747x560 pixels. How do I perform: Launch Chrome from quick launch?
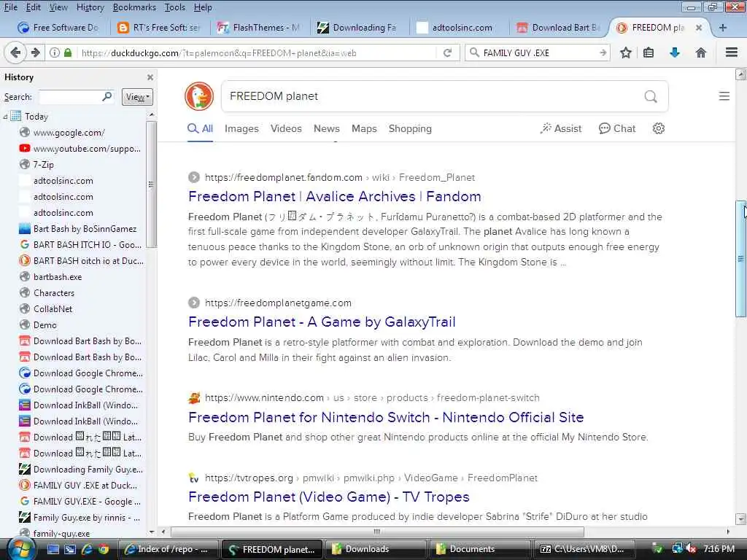pyautogui.click(x=103, y=549)
